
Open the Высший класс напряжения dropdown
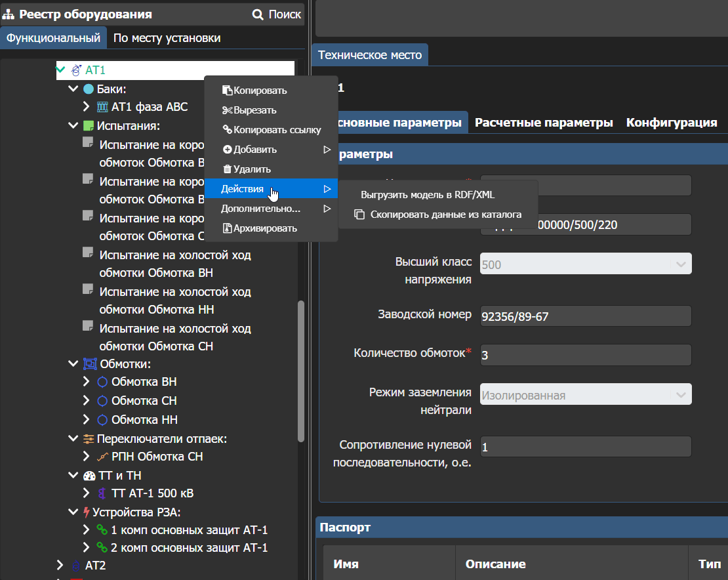click(x=586, y=264)
